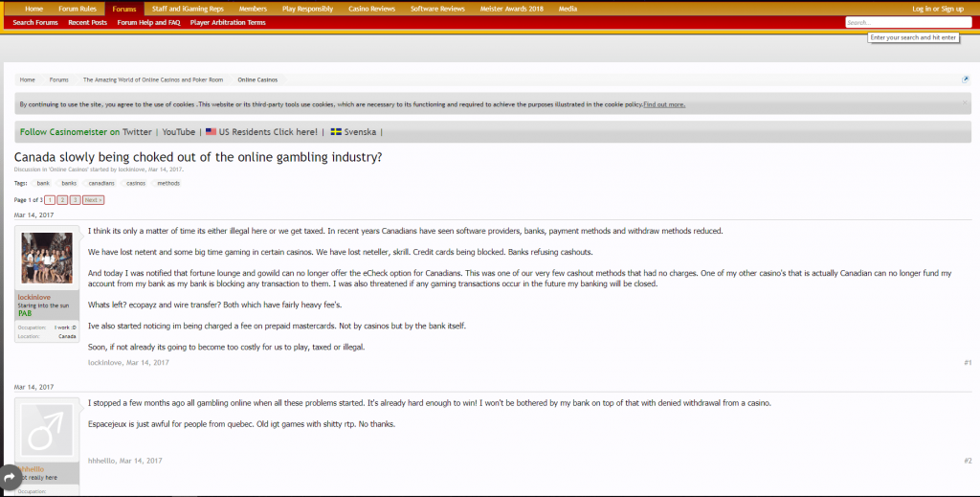The width and height of the screenshot is (980, 497).
Task: Go to page 2 of thread
Action: 62,200
